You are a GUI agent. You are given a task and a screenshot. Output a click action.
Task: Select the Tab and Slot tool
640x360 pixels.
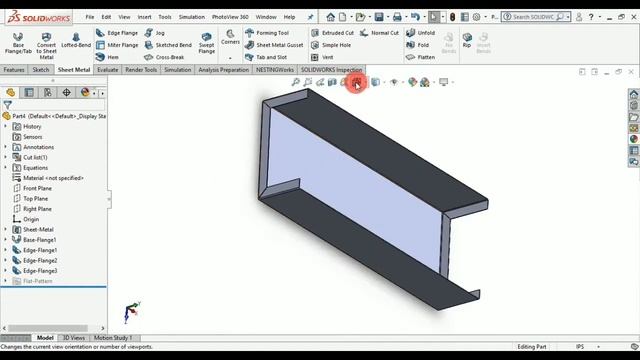coord(266,57)
